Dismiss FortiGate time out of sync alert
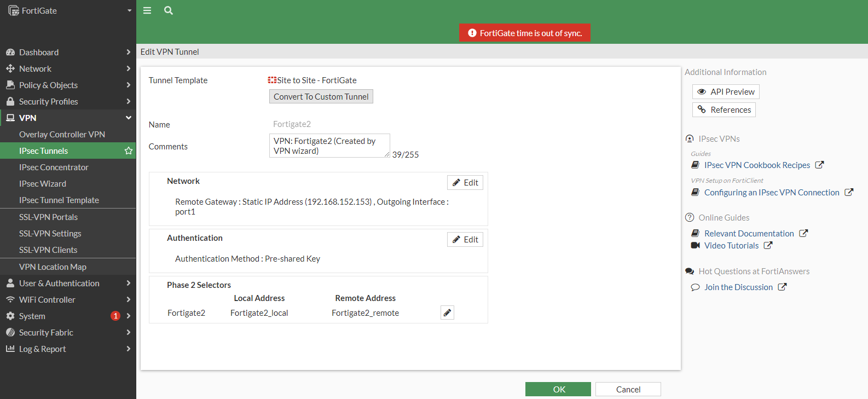868x399 pixels. [x=525, y=33]
